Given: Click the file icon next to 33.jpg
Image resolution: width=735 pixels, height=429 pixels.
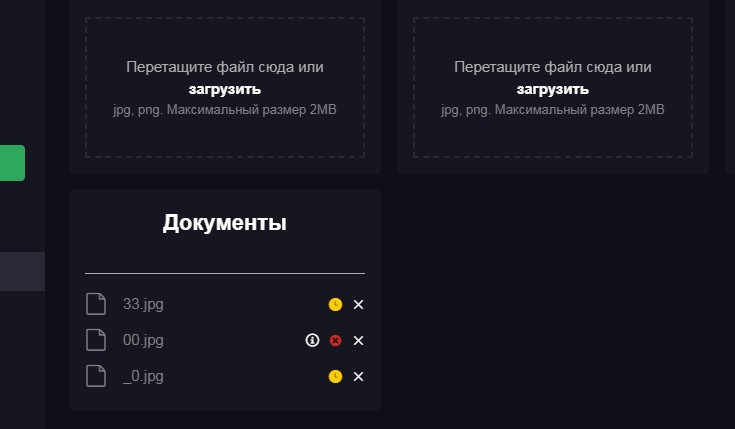Looking at the screenshot, I should point(95,304).
